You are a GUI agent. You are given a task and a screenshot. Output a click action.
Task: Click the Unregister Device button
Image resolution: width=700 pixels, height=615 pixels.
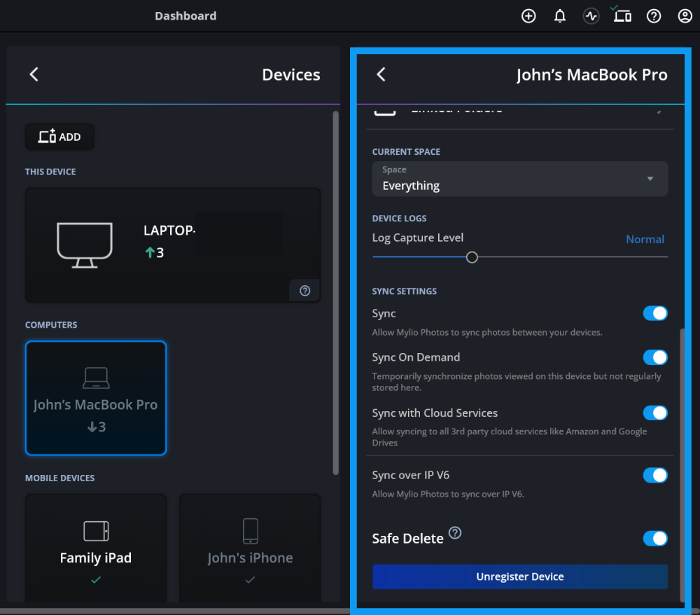point(519,576)
